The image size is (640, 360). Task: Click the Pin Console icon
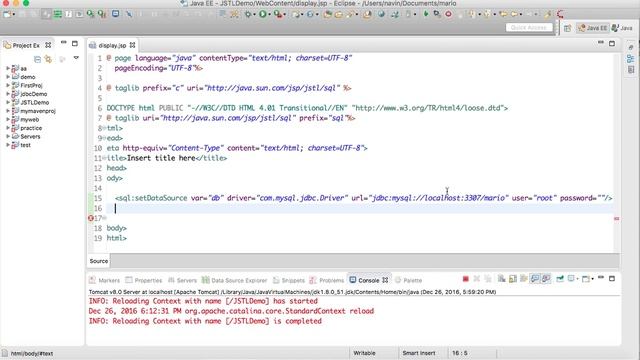tap(560, 279)
